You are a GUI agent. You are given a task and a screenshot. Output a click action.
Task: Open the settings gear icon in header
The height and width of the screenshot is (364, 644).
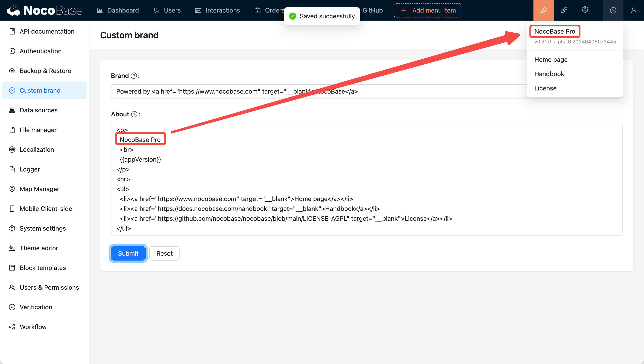584,10
